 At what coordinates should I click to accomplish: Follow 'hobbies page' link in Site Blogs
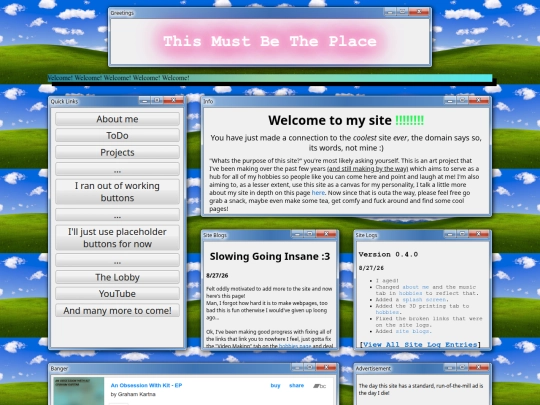[295, 346]
